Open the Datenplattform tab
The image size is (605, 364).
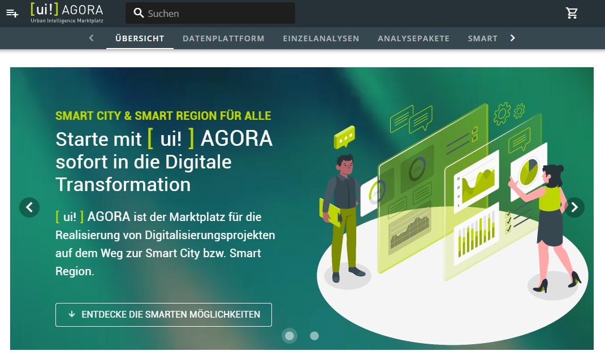(x=223, y=38)
